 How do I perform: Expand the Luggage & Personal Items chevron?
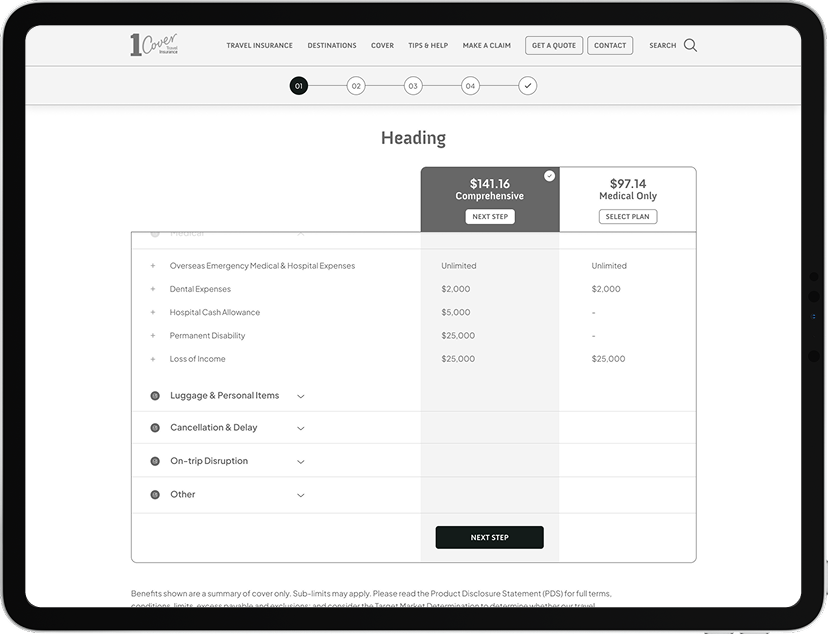point(300,397)
